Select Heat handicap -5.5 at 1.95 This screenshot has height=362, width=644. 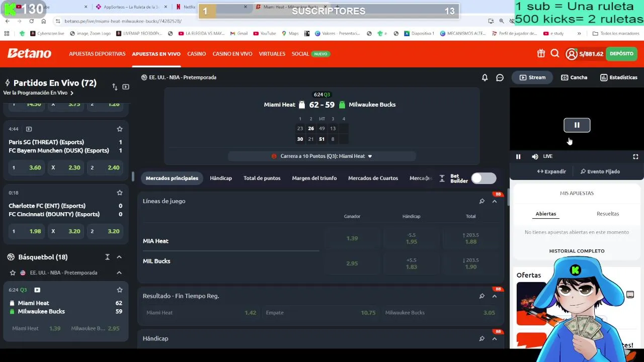pyautogui.click(x=412, y=238)
